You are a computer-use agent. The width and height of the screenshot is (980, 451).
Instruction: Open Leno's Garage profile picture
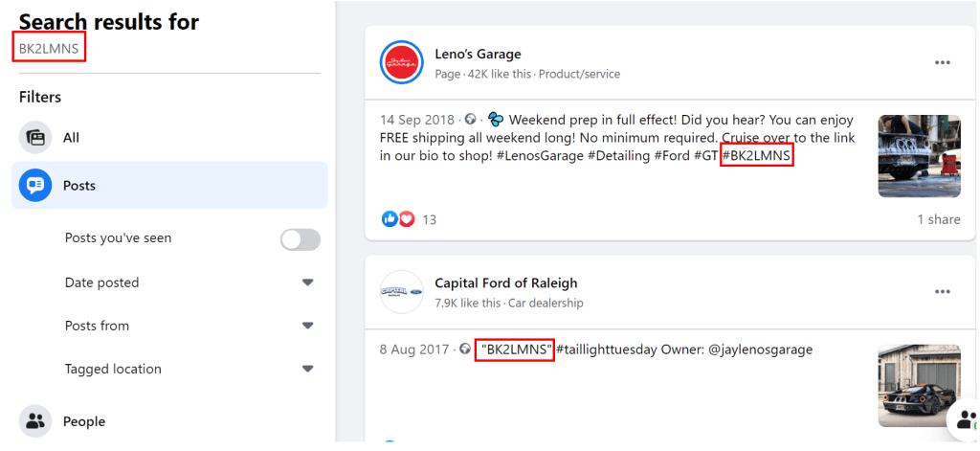[x=402, y=62]
